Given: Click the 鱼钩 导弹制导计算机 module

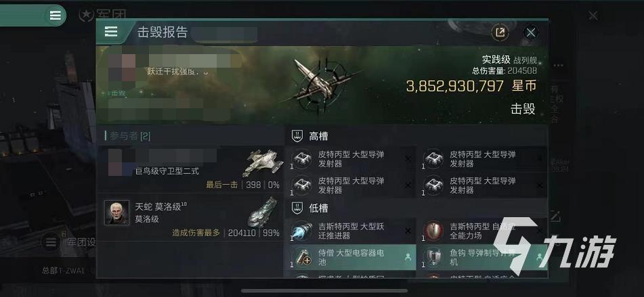Looking at the screenshot, I should pos(481,258).
